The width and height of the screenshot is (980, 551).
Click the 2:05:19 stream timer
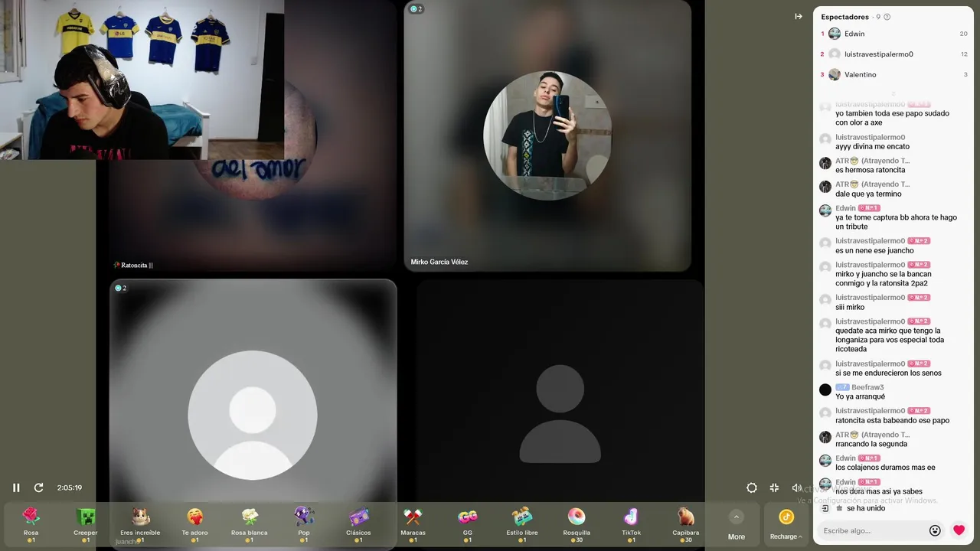click(70, 487)
